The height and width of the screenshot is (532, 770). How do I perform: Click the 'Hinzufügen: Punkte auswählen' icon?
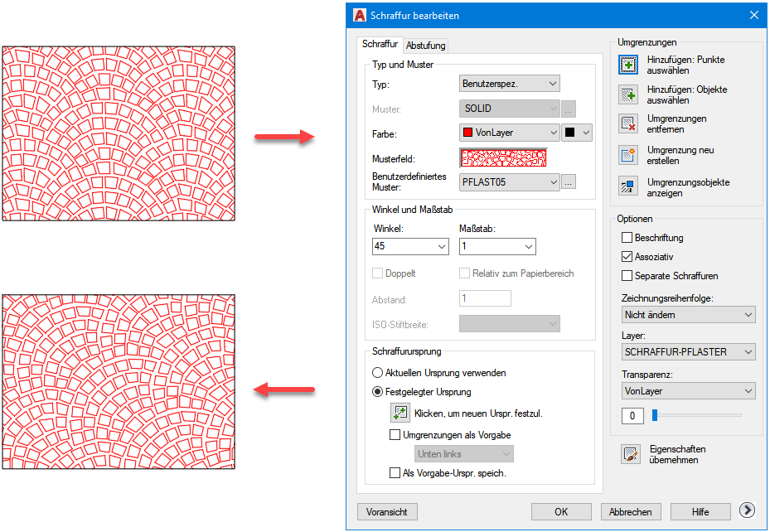(628, 65)
